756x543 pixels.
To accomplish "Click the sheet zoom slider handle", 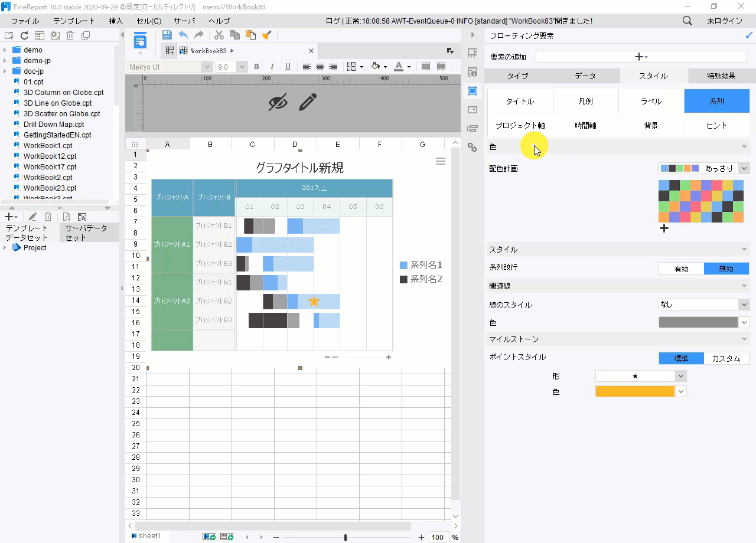I will [x=346, y=537].
